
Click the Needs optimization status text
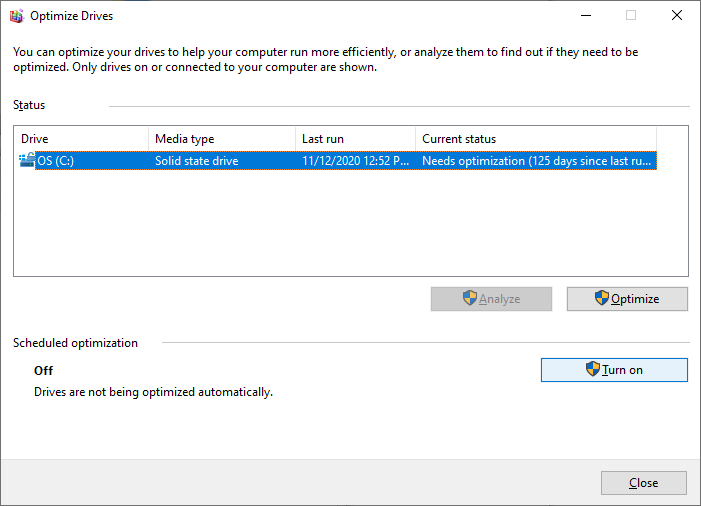[x=535, y=161]
